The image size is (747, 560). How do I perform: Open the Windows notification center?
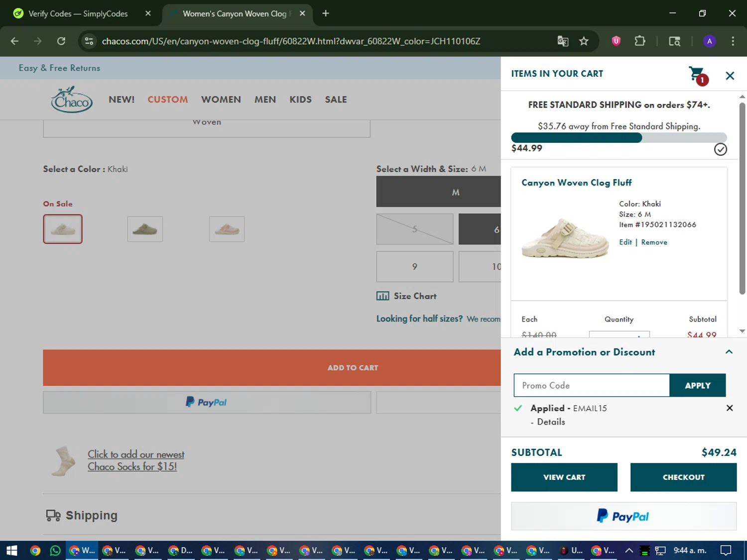click(x=726, y=551)
